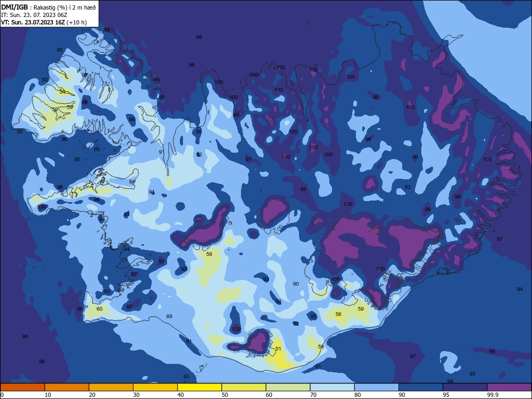Click the '99.9' tick label on the legend scale
This screenshot has height=399, width=532.
coord(493,395)
